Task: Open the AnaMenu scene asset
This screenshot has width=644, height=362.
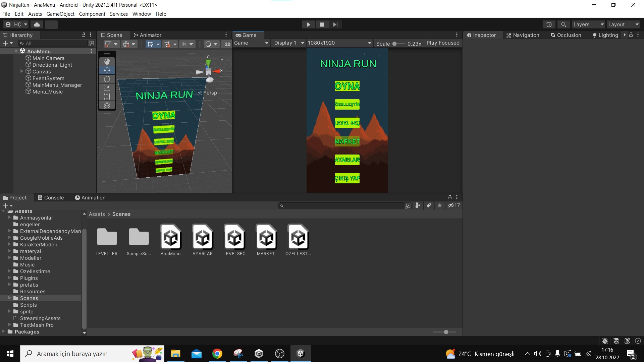Action: (x=171, y=240)
